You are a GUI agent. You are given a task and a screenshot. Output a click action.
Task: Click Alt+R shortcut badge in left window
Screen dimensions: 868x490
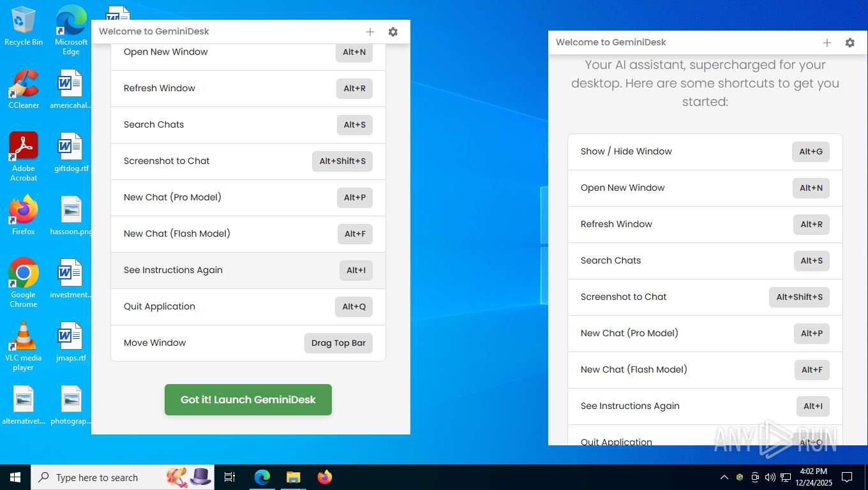[354, 89]
